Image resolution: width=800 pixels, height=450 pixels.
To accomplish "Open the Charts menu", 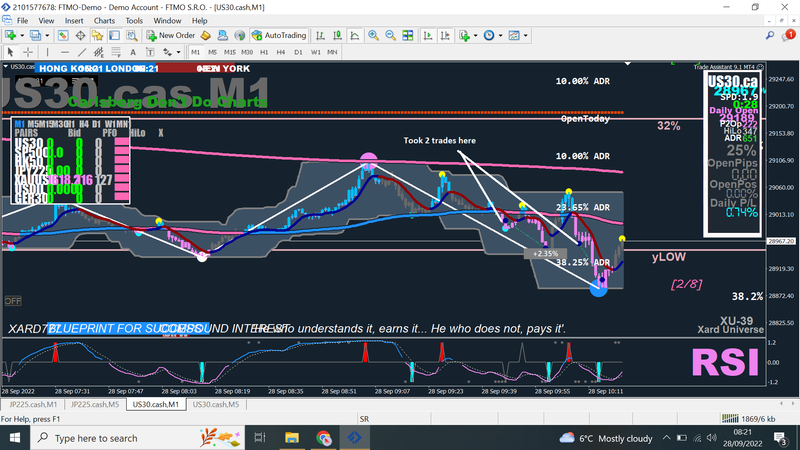I will [104, 20].
